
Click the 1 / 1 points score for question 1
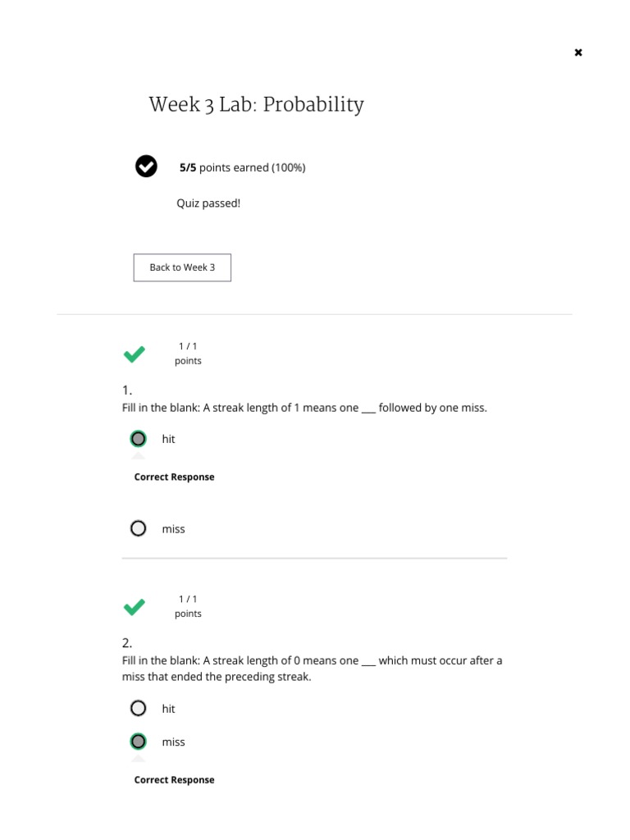188,354
